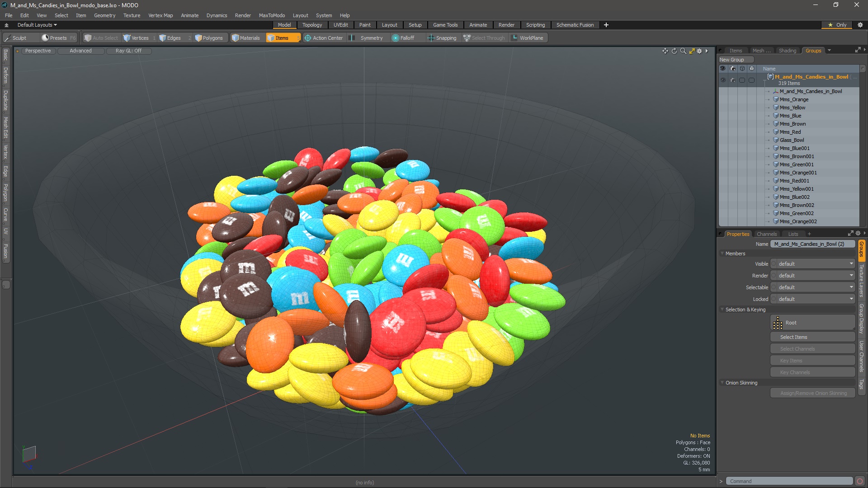Click the home icon beside Default Layouts

[x=6, y=25]
